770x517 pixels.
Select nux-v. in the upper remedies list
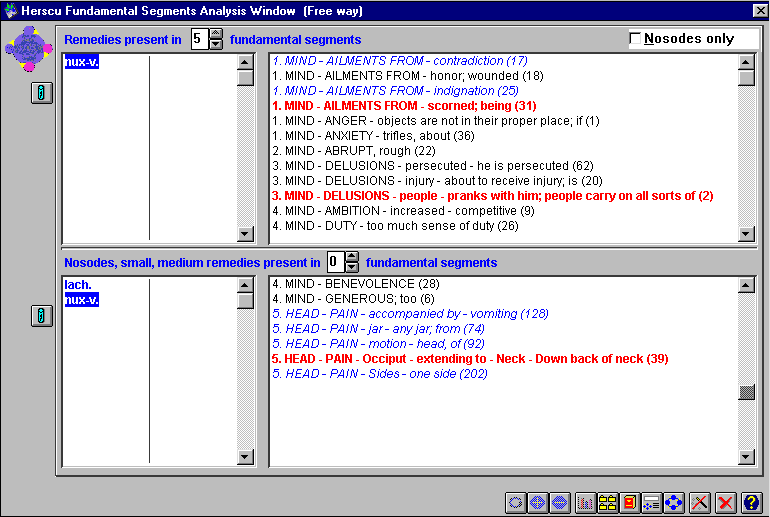[x=82, y=61]
